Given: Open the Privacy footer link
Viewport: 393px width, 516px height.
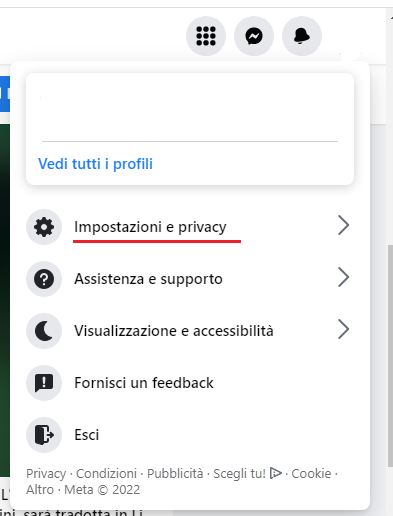Looking at the screenshot, I should pyautogui.click(x=46, y=474).
